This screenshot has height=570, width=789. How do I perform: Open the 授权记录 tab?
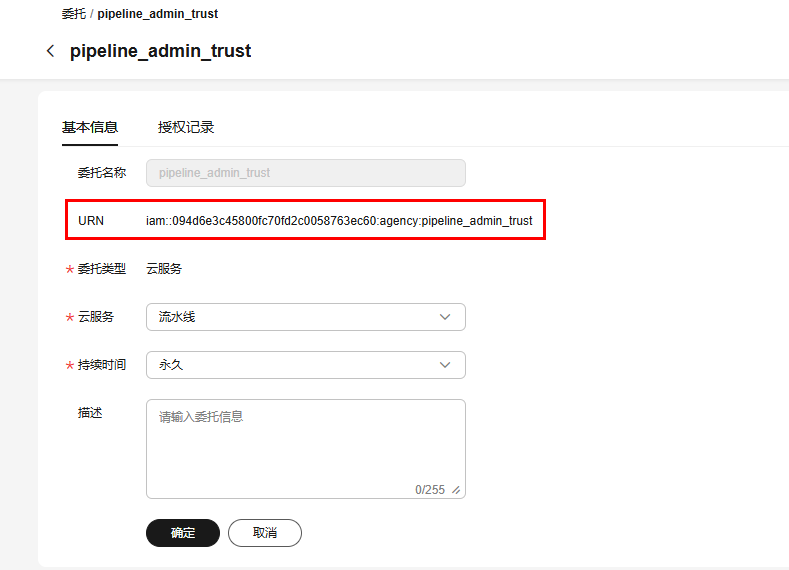[186, 127]
